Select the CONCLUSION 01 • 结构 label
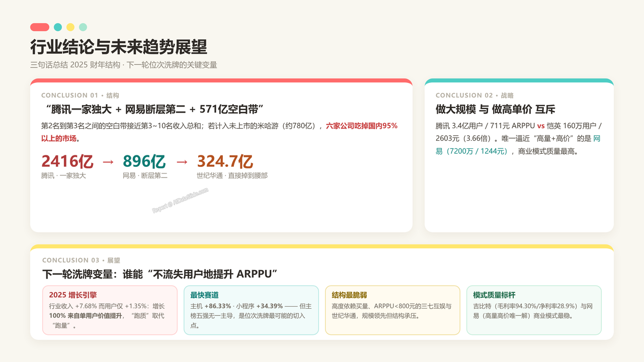 pos(80,96)
